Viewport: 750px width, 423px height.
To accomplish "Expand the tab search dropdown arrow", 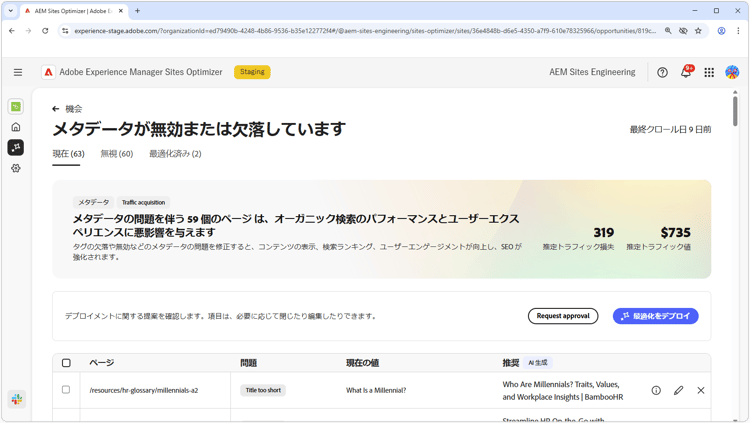I will coord(11,11).
